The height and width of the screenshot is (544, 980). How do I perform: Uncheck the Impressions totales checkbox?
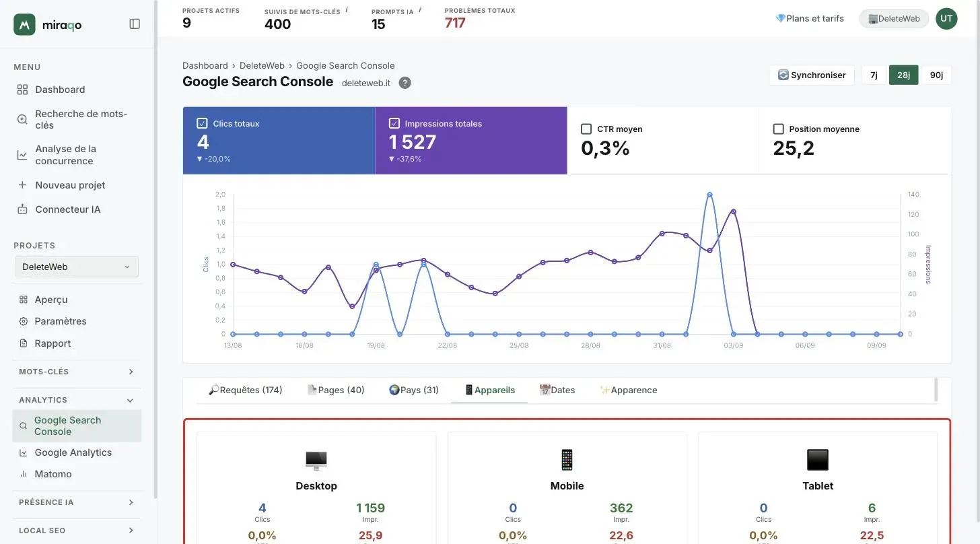394,123
